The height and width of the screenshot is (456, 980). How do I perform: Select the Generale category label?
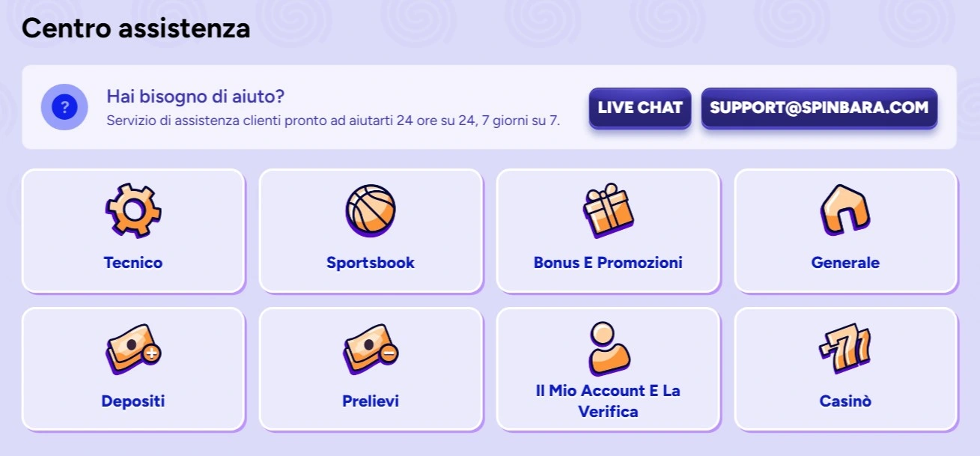(845, 263)
